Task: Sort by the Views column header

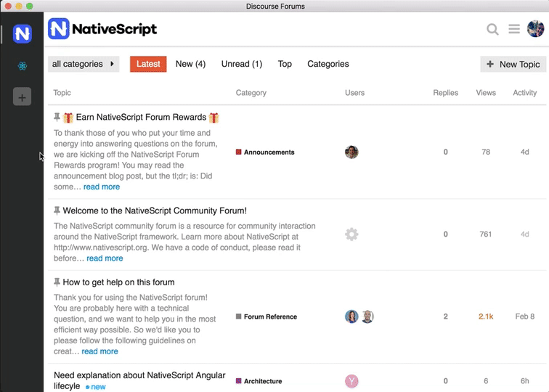Action: [486, 93]
